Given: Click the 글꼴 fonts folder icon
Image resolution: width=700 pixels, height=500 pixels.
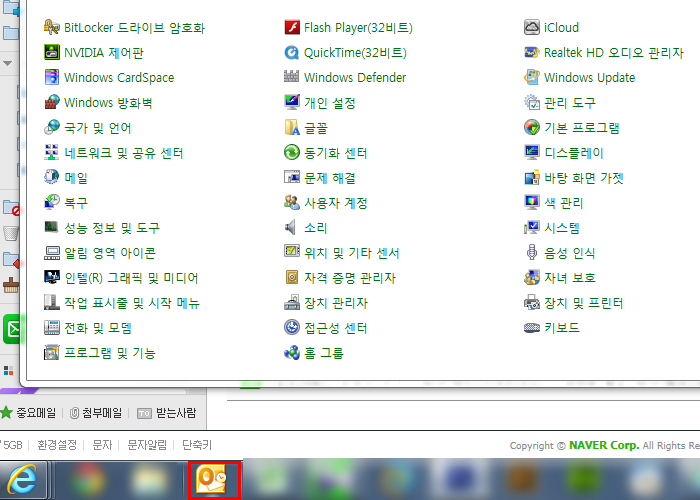Looking at the screenshot, I should 292,127.
